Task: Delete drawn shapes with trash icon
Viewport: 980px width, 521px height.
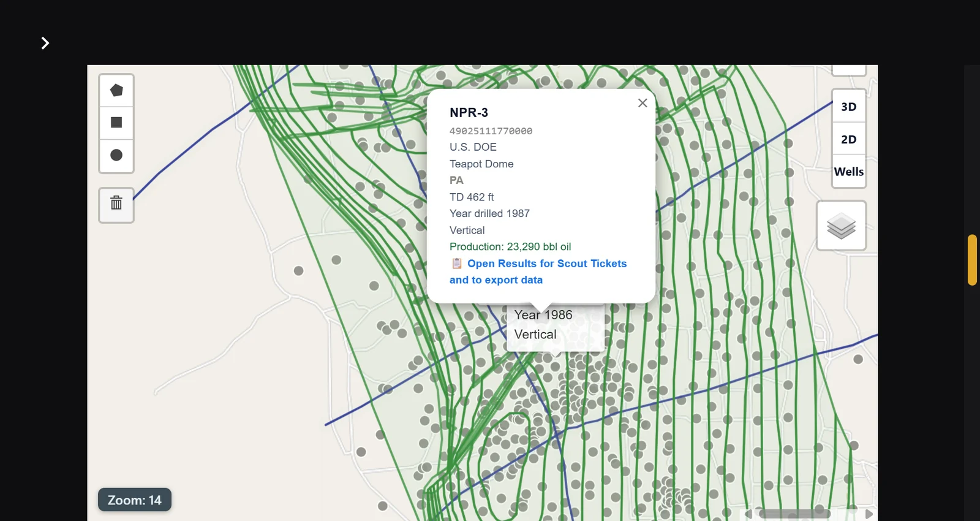Action: [x=116, y=205]
